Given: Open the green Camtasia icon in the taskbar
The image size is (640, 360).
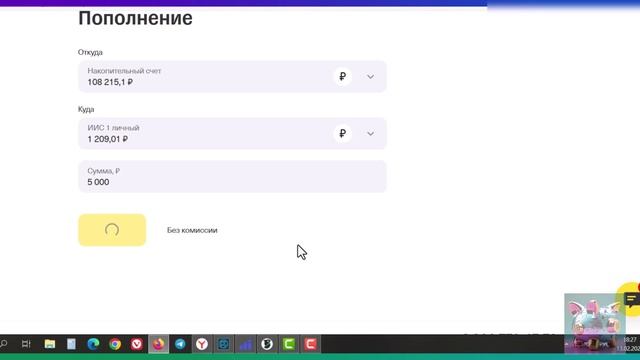Looking at the screenshot, I should coord(289,344).
